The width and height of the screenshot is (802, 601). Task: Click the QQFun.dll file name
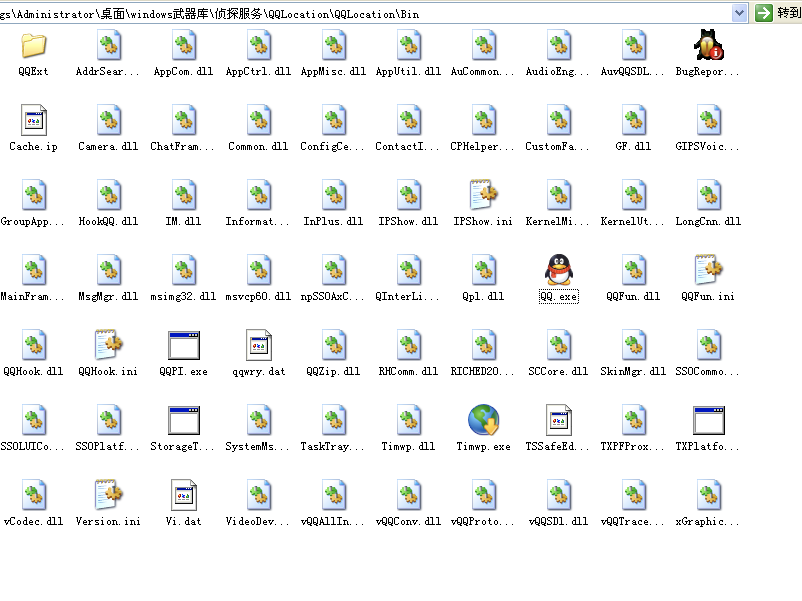(x=633, y=297)
